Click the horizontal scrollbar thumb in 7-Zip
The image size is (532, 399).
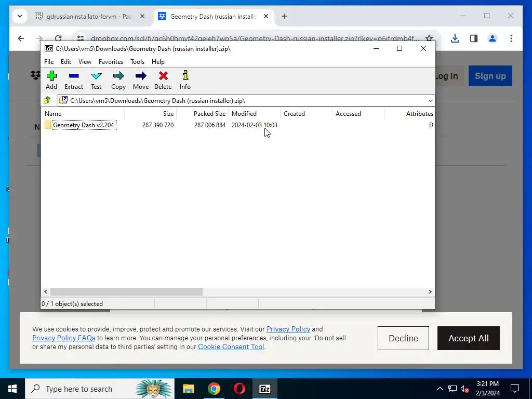[126, 292]
